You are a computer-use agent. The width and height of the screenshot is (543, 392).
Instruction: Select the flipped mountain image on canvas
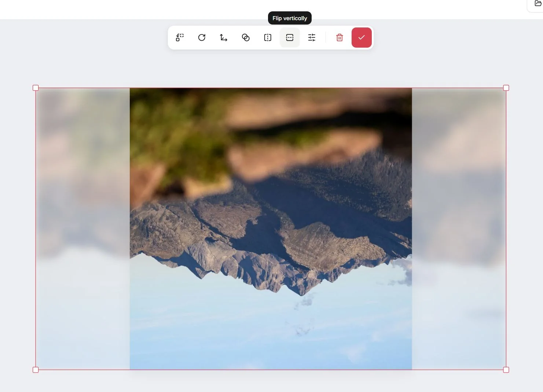point(271,229)
